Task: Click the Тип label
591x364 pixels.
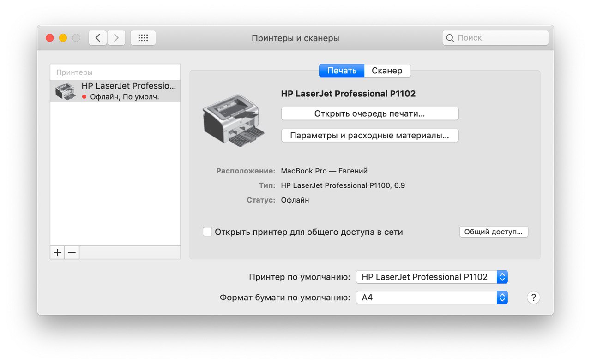Action: point(267,185)
